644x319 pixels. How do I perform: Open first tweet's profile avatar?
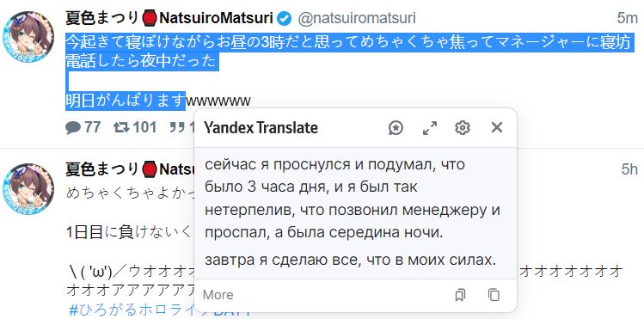click(x=28, y=37)
